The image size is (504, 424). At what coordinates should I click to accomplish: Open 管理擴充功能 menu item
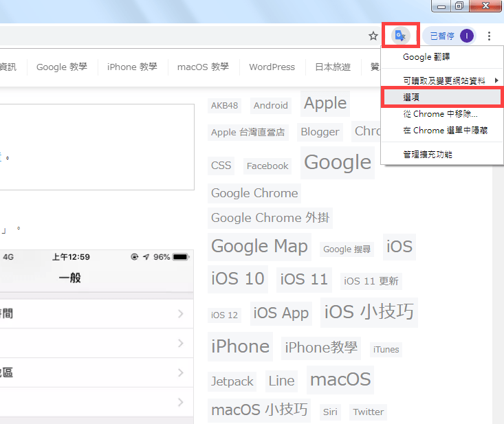[442, 155]
